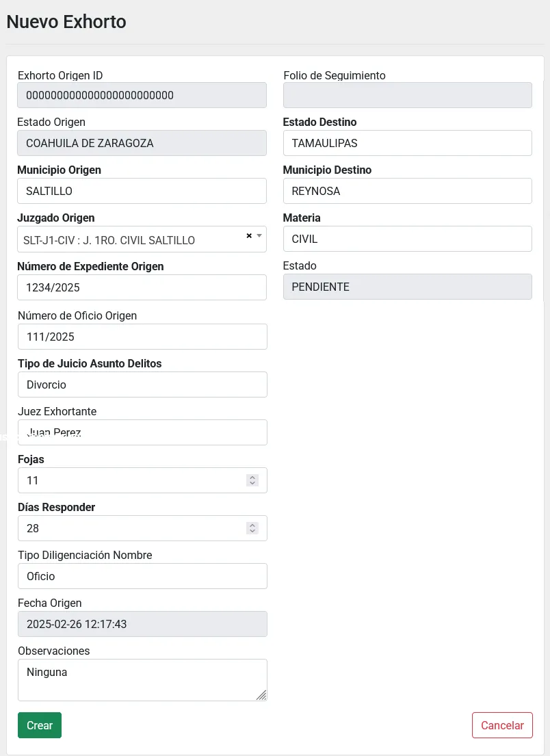Focus the Municipio Origen field with SALTILLO

(x=142, y=191)
